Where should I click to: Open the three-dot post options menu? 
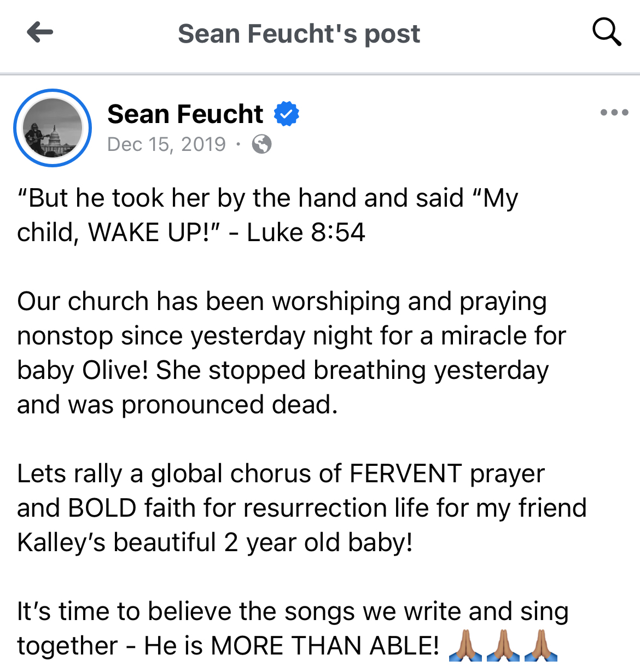[x=614, y=113]
